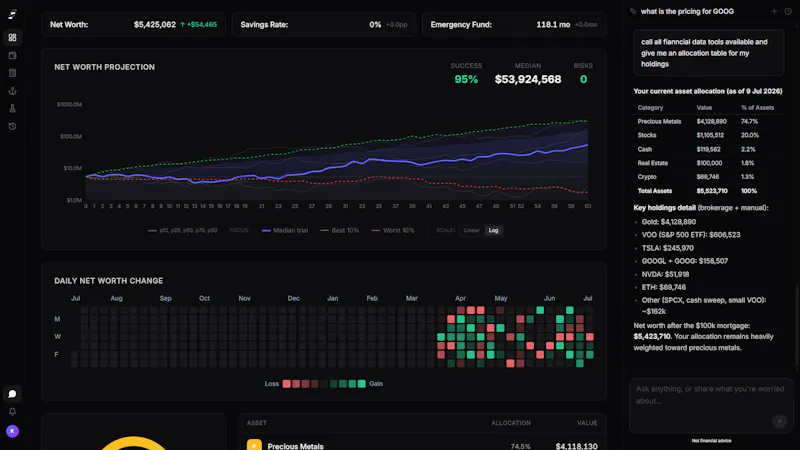800x450 pixels.
Task: Open chat history clock icon
Action: [x=788, y=11]
